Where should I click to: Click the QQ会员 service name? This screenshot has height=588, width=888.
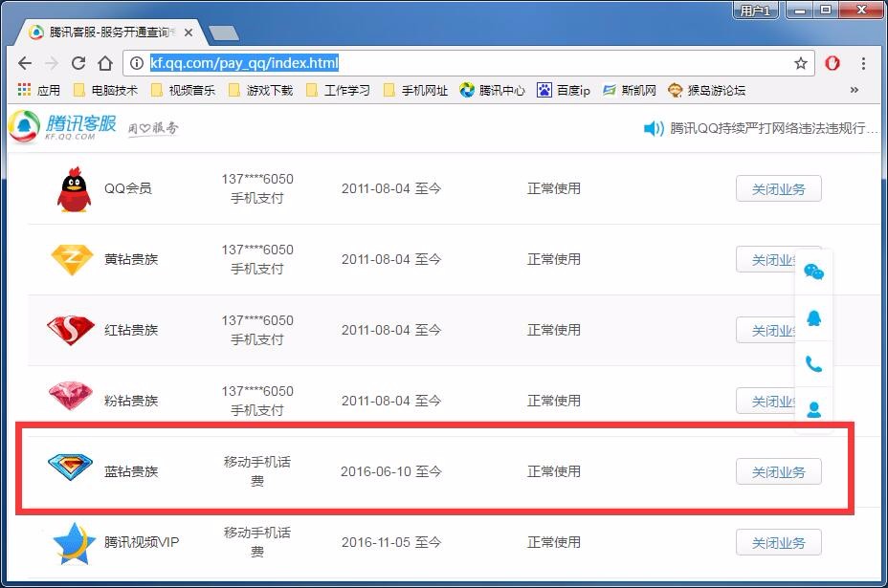[128, 188]
